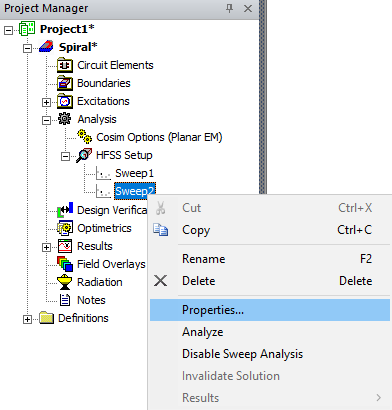Select the Sweep1 tree item
The image size is (392, 410).
point(134,173)
